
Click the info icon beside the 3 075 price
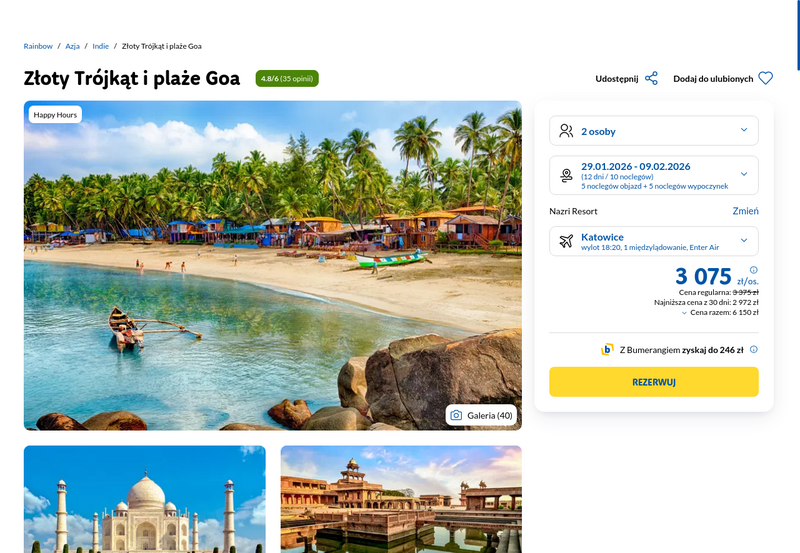click(x=754, y=270)
